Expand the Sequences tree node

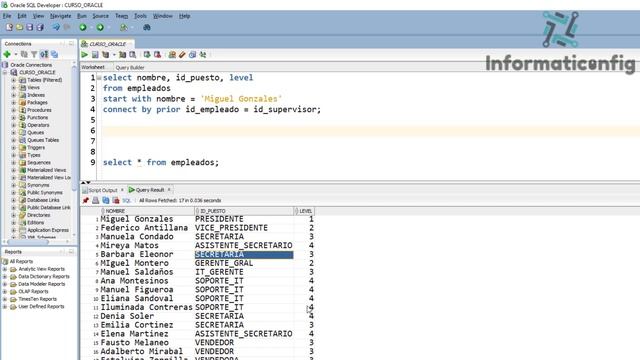click(13, 162)
